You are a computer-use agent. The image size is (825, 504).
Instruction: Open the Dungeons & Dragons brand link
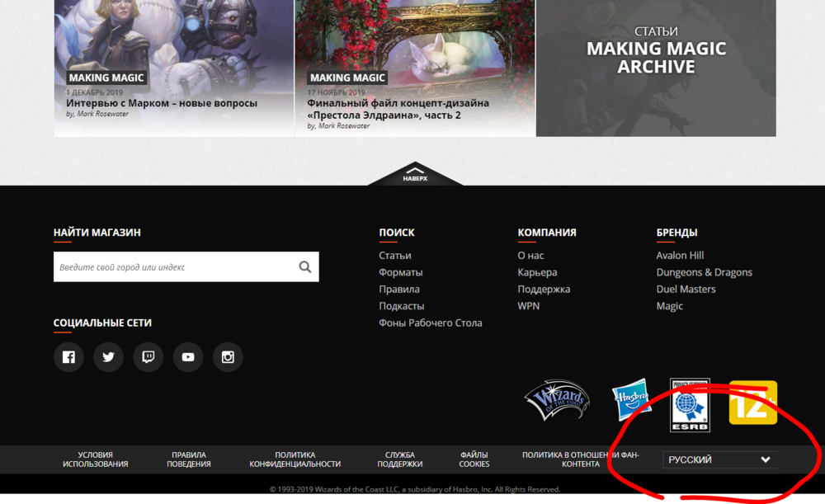[705, 271]
